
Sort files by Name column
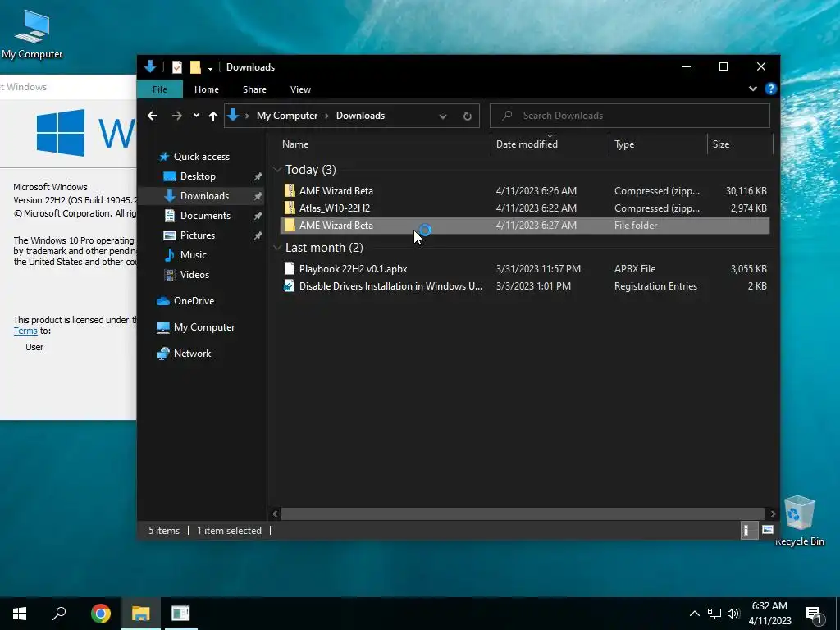[x=295, y=144]
